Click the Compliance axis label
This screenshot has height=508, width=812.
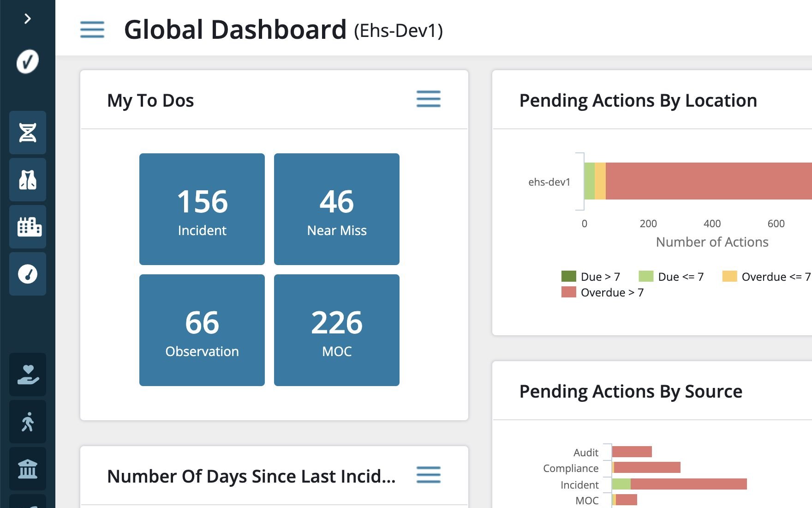point(571,468)
